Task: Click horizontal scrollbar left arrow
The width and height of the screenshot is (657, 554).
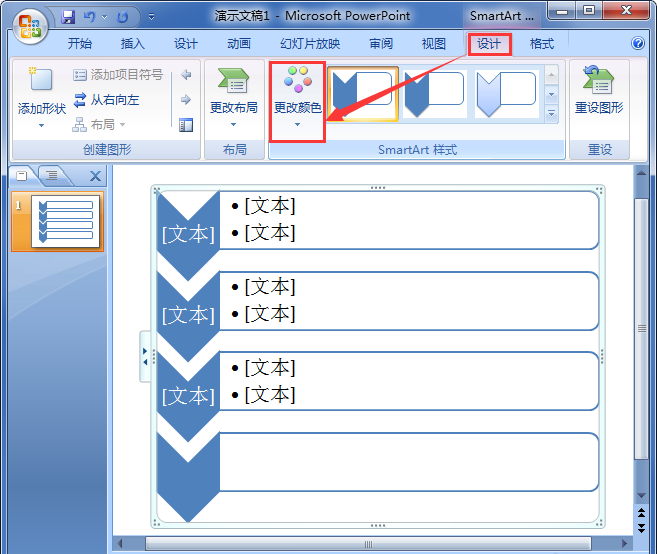Action: click(120, 544)
